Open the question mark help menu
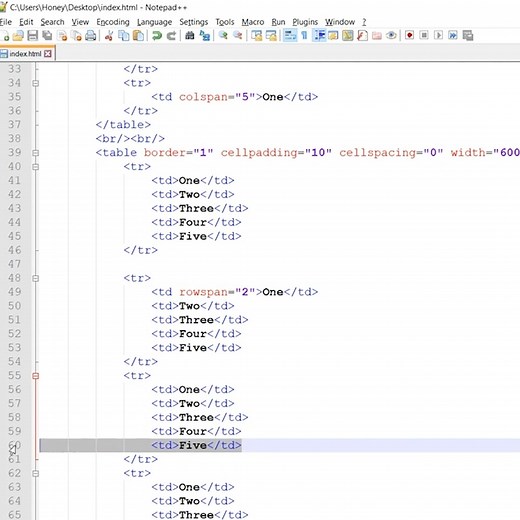 [x=364, y=22]
